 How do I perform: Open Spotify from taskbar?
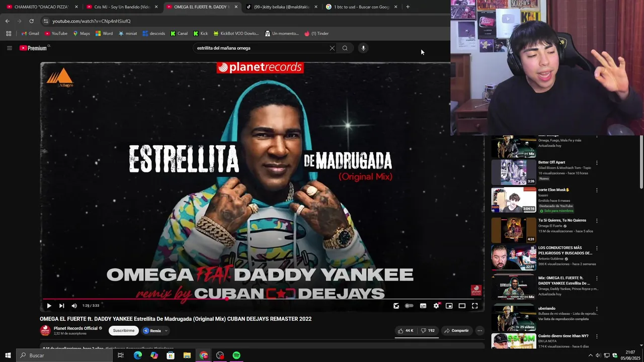[x=236, y=355]
